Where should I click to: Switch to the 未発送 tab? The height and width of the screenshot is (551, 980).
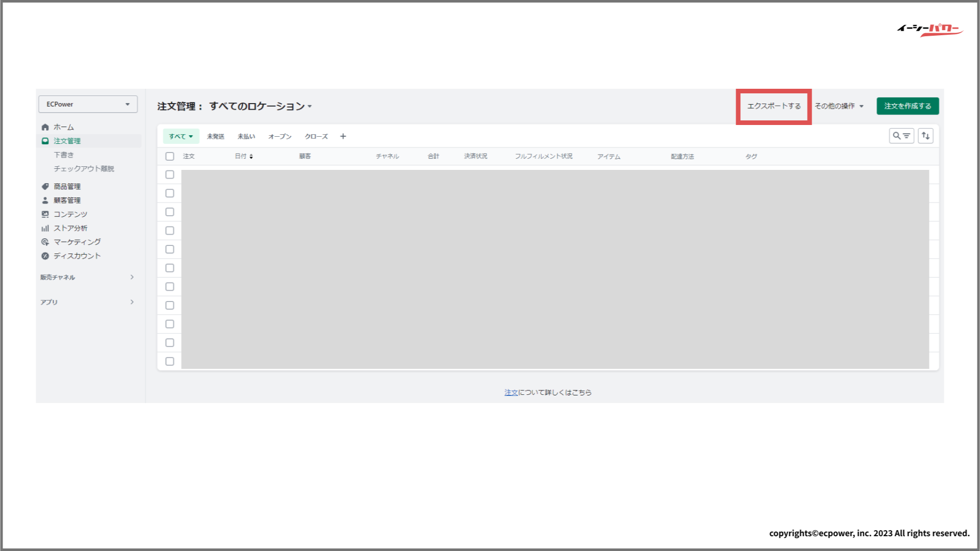pyautogui.click(x=215, y=136)
